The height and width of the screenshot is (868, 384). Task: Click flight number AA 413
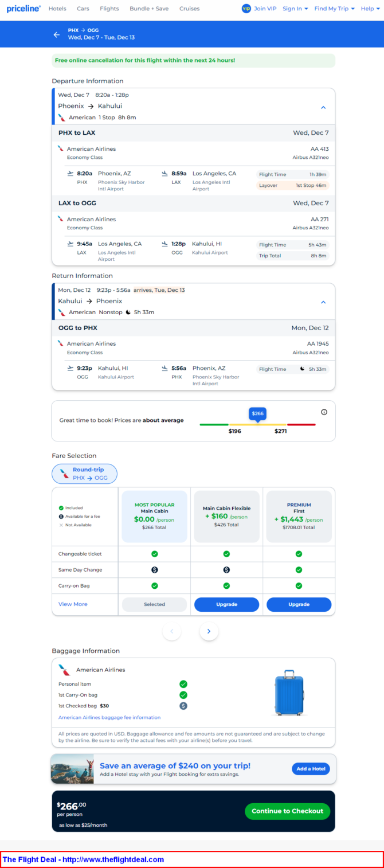click(320, 148)
